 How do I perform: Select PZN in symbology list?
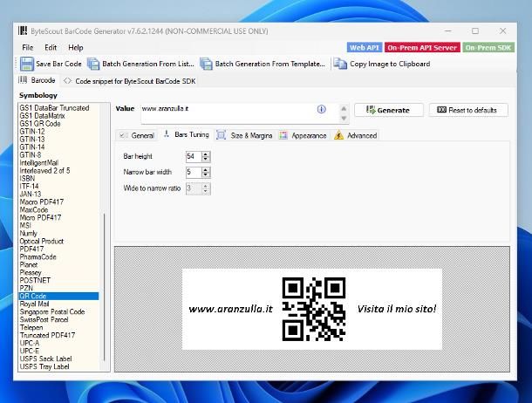click(26, 288)
